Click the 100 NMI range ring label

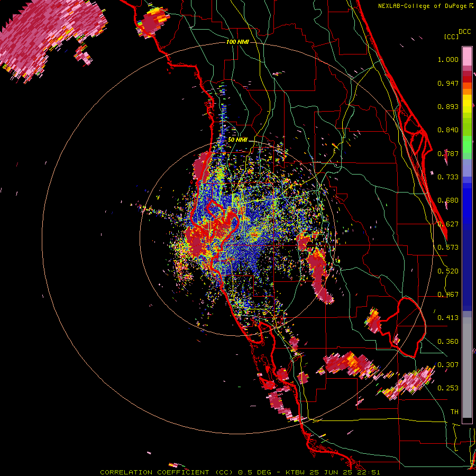coord(237,42)
